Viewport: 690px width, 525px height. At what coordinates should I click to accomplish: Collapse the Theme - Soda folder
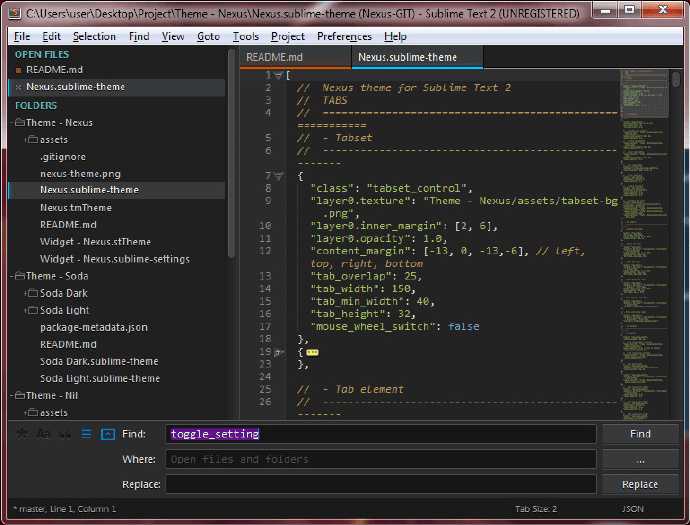click(x=12, y=276)
